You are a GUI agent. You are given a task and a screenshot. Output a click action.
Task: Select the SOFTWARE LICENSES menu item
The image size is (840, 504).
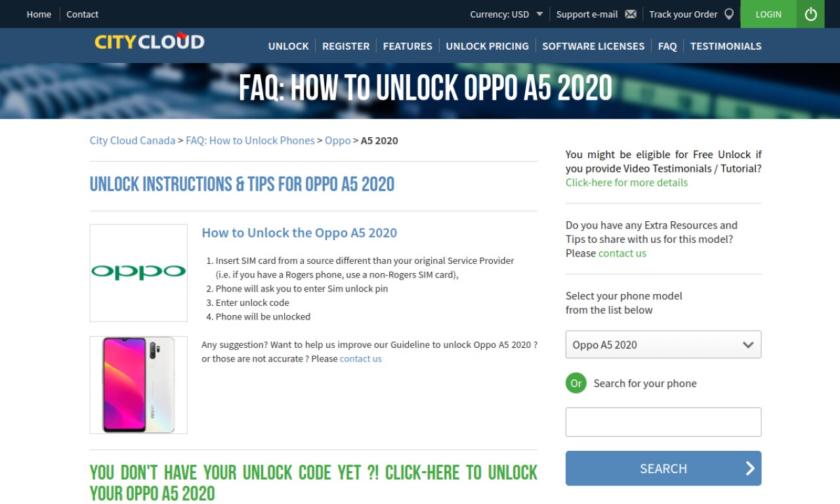click(x=593, y=46)
